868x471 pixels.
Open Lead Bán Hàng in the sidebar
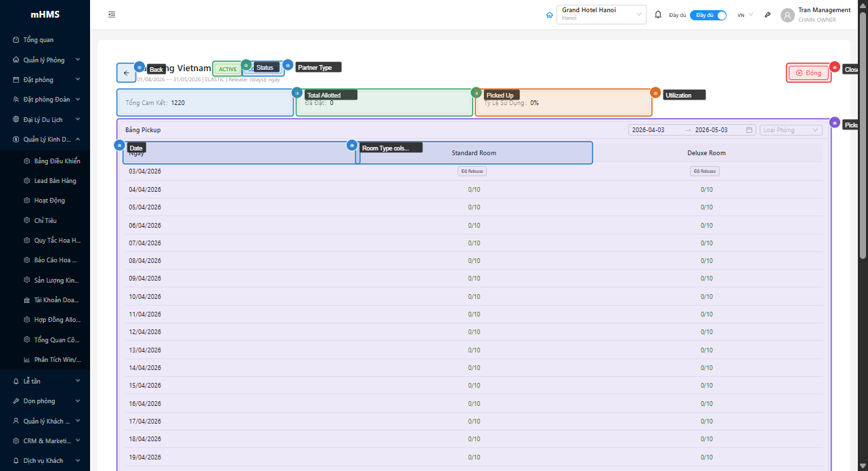click(x=55, y=181)
